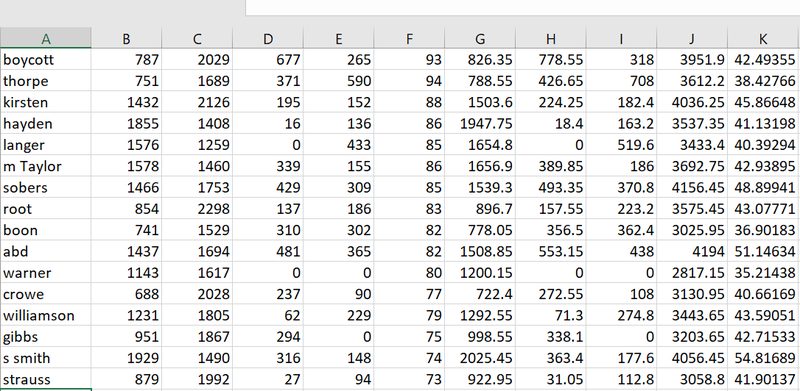800x391 pixels.
Task: Select column E header
Action: click(x=339, y=38)
